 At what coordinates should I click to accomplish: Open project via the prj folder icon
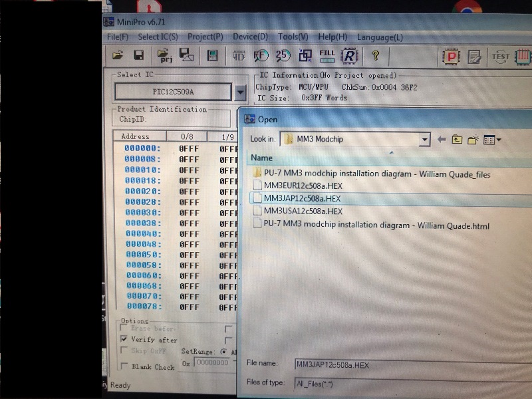[x=164, y=55]
